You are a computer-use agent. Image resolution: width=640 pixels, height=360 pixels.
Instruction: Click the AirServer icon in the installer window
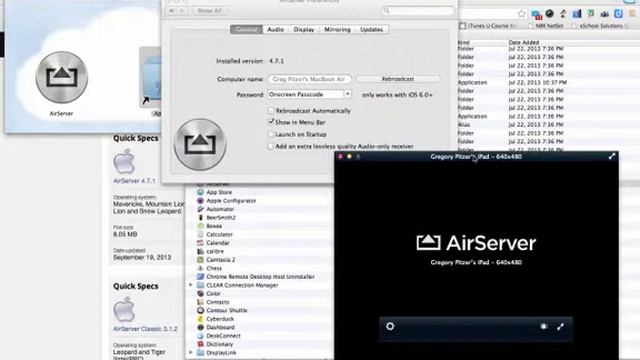pos(62,77)
